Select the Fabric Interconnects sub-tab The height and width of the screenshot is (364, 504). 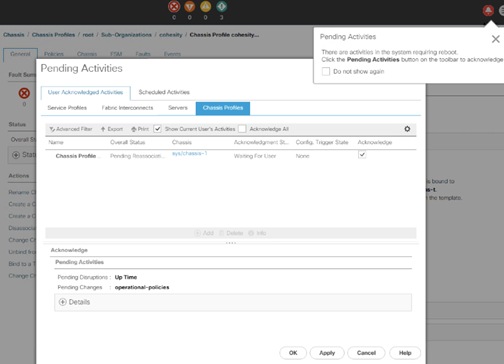pyautogui.click(x=127, y=108)
